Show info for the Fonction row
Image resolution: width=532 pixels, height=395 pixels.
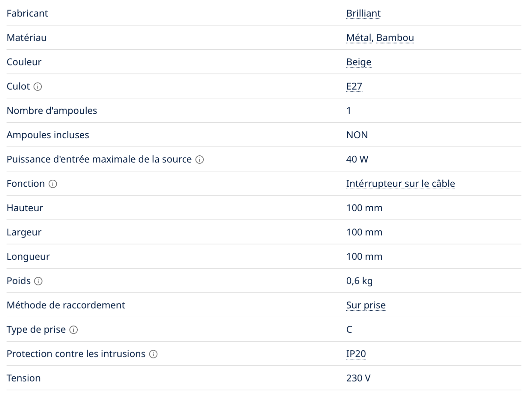[x=53, y=184]
